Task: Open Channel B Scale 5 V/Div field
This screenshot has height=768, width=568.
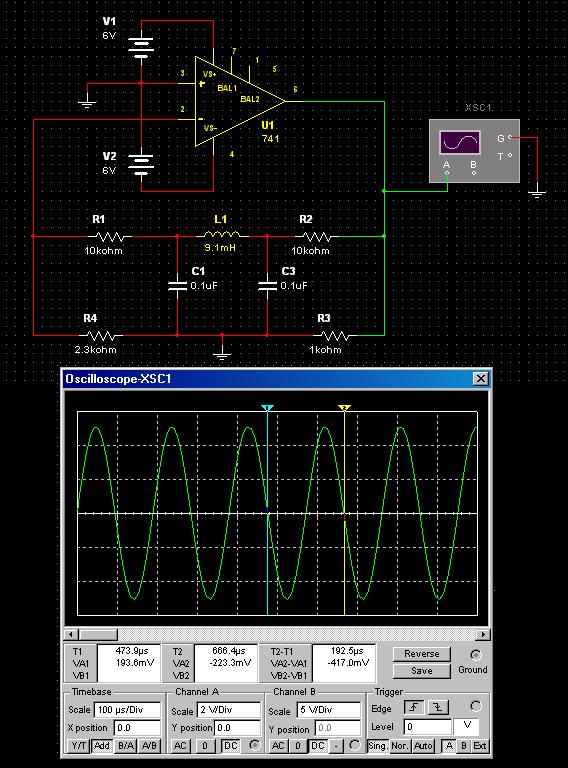Action: (x=329, y=710)
